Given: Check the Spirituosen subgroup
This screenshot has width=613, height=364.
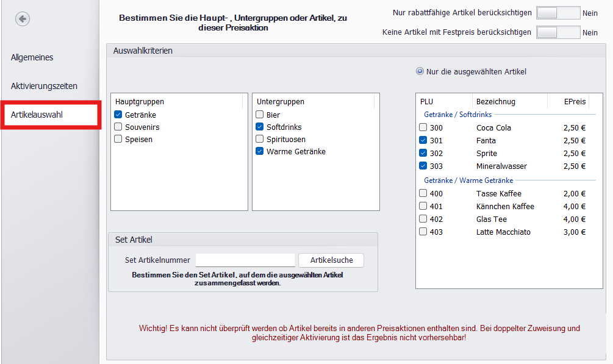Looking at the screenshot, I should pyautogui.click(x=260, y=139).
